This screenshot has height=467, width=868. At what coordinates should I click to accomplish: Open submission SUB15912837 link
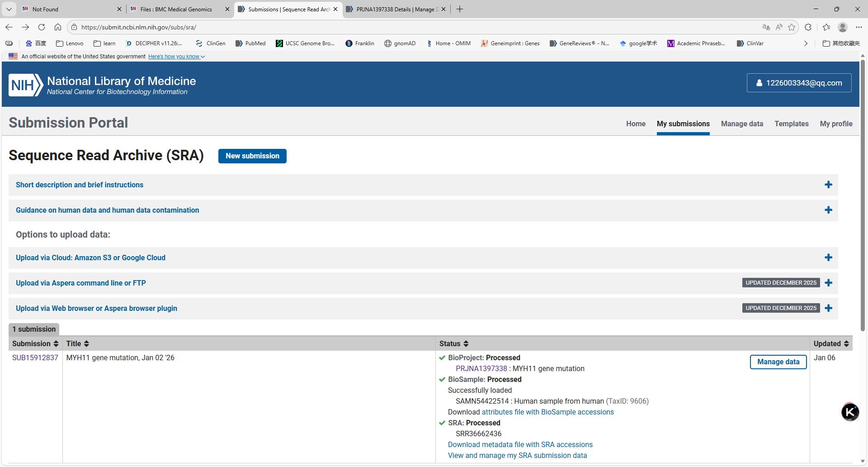pyautogui.click(x=35, y=357)
